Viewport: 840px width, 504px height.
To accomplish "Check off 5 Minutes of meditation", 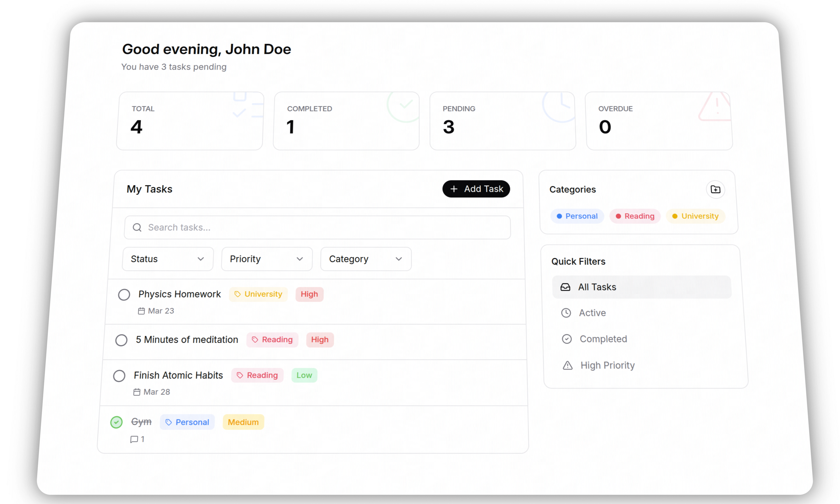I will 121,340.
